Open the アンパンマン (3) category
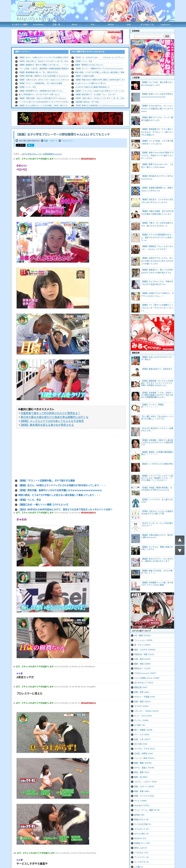 click(x=141, y=857)
